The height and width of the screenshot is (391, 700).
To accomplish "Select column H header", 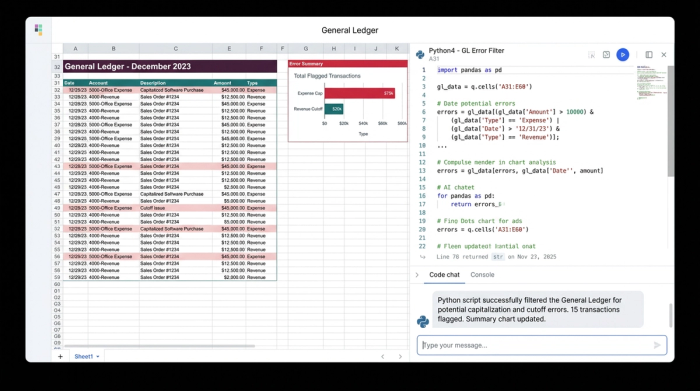I will click(x=334, y=49).
